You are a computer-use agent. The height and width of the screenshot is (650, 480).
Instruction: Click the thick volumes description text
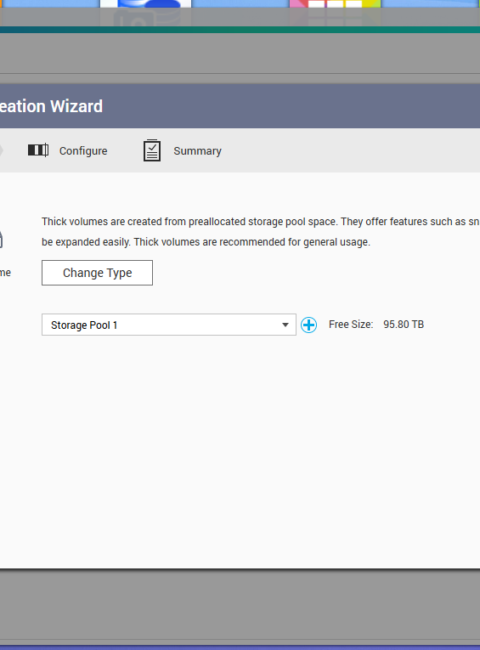click(x=261, y=232)
